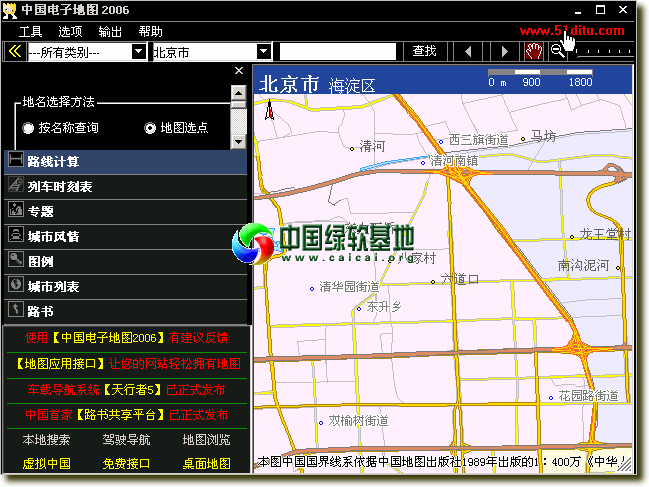
Task: Close the place-name selection panel
Action: pos(239,71)
